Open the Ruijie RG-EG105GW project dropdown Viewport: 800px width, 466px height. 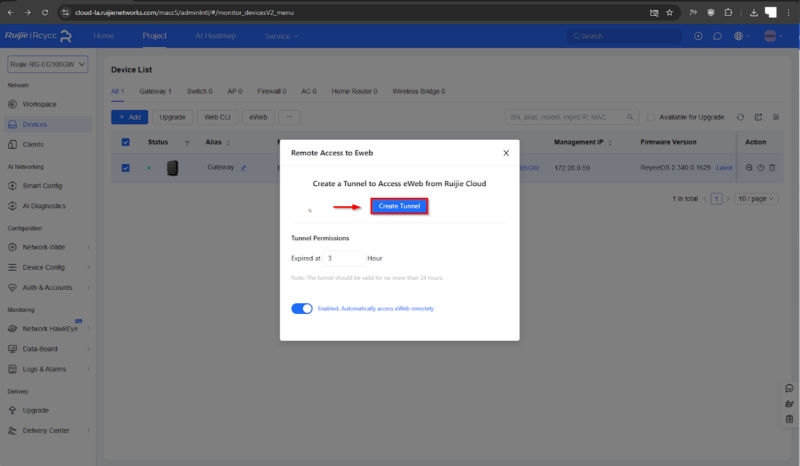(47, 64)
